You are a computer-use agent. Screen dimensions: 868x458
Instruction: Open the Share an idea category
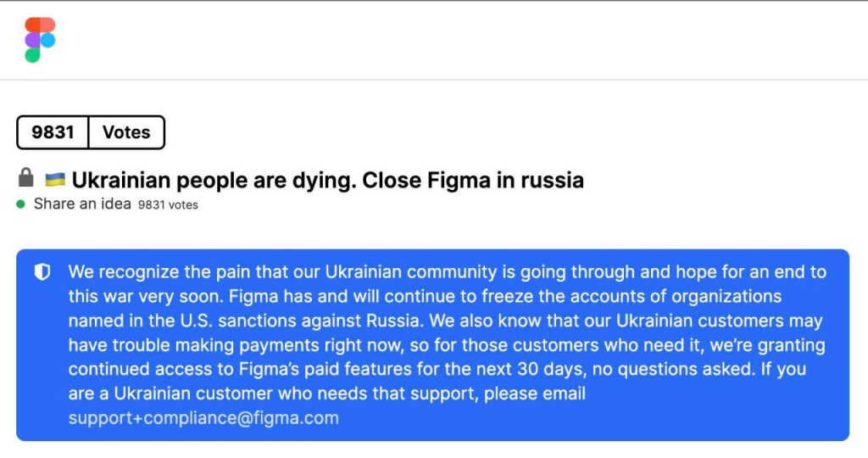[x=82, y=204]
